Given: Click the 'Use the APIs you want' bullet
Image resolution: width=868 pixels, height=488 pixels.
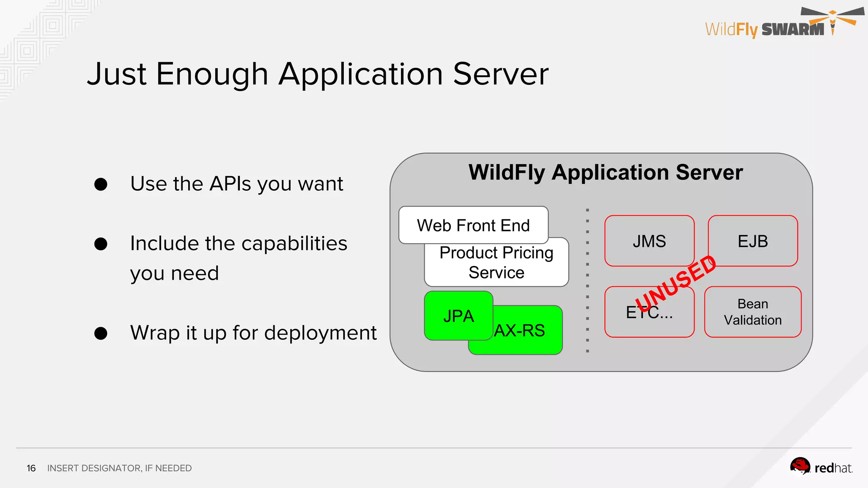Looking at the screenshot, I should point(236,184).
